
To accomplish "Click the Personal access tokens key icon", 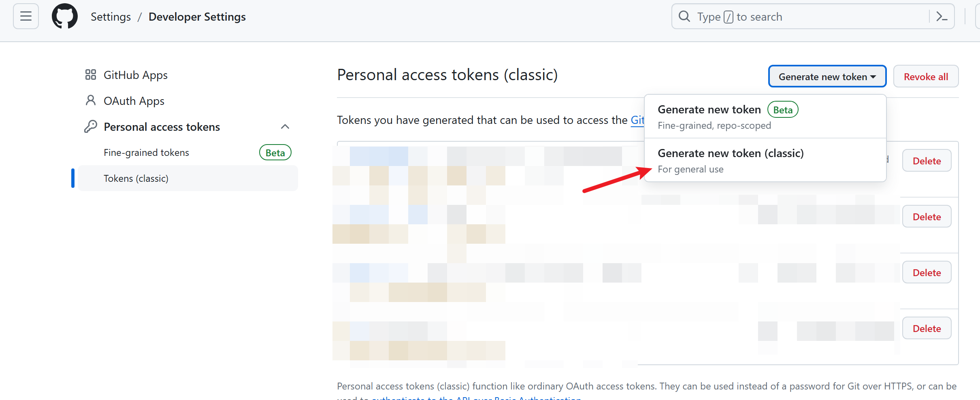I will click(x=91, y=126).
